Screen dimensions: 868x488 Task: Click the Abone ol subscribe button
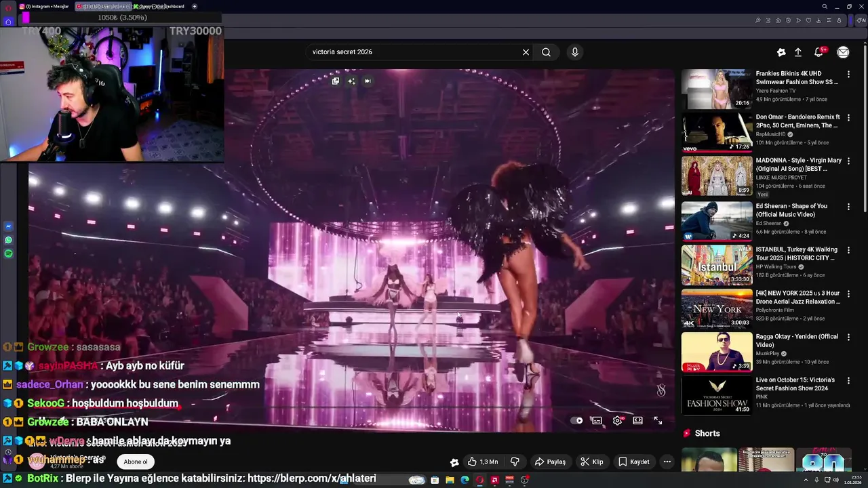(x=136, y=462)
